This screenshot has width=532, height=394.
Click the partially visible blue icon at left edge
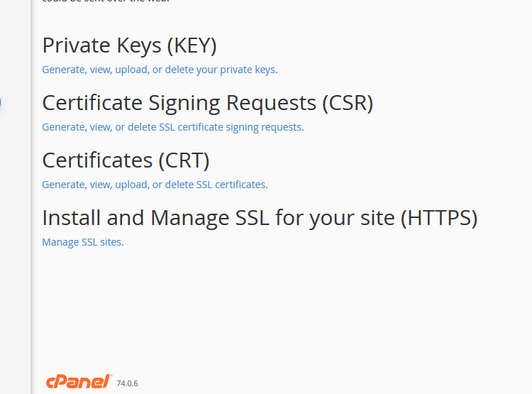(0, 102)
